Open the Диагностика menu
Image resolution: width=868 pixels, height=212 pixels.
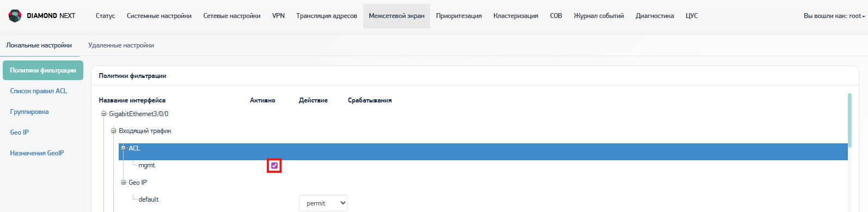[655, 16]
